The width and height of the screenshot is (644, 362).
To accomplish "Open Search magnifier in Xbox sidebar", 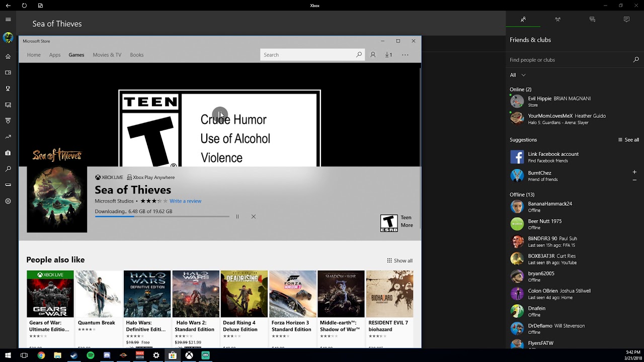I will [8, 169].
